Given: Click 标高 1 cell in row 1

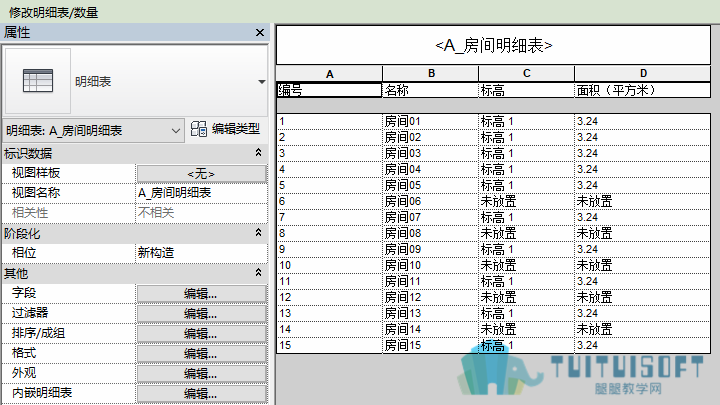Looking at the screenshot, I should 526,121.
